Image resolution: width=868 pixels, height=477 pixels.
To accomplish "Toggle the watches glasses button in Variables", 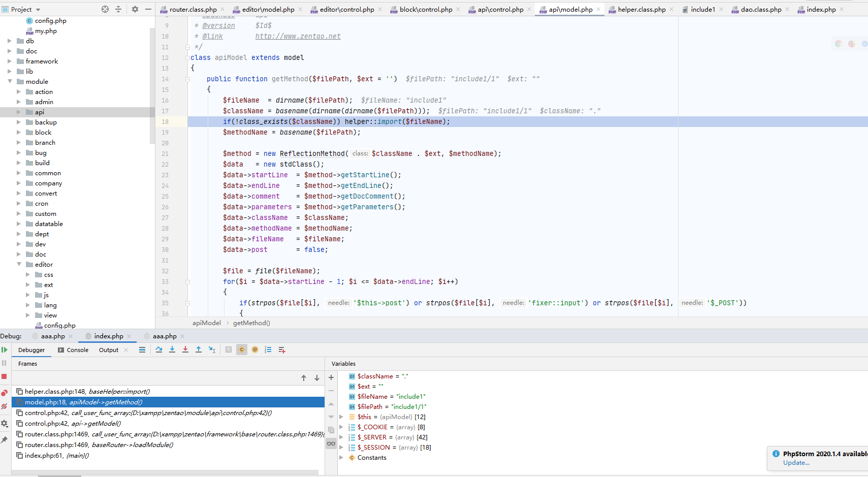I will tap(331, 443).
